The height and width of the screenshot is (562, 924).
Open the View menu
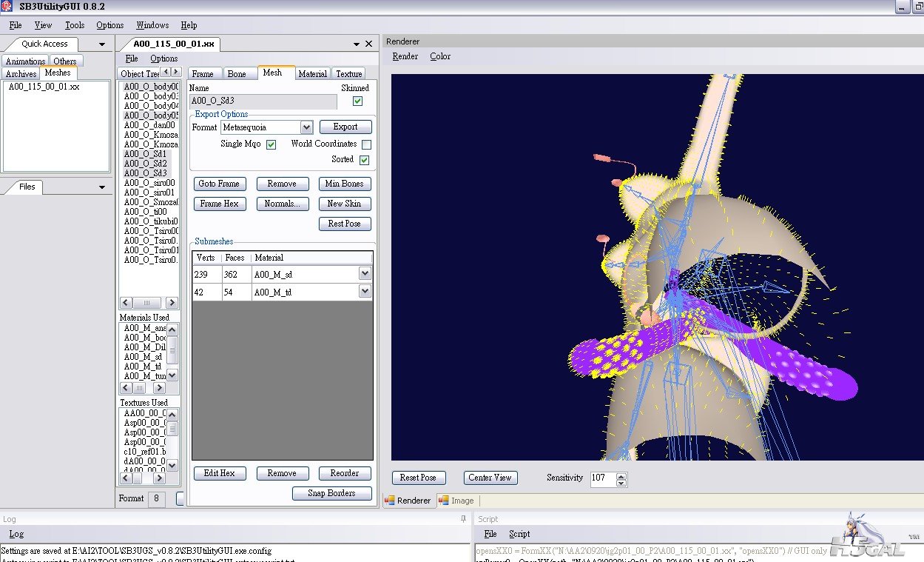pos(43,25)
